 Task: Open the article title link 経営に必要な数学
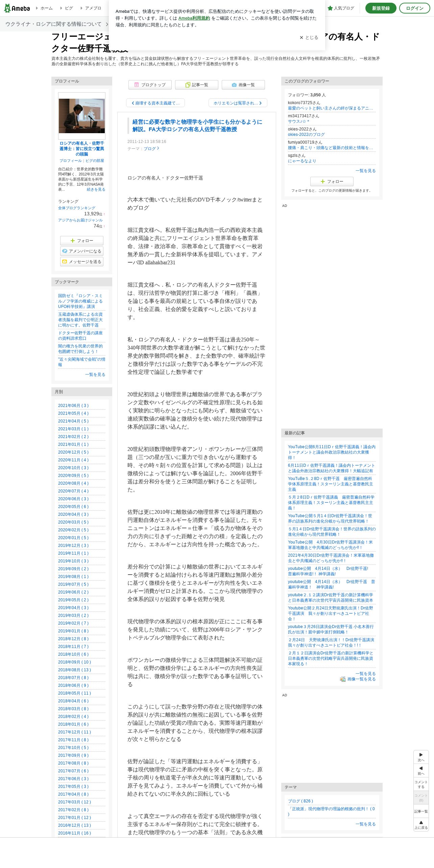click(x=197, y=126)
